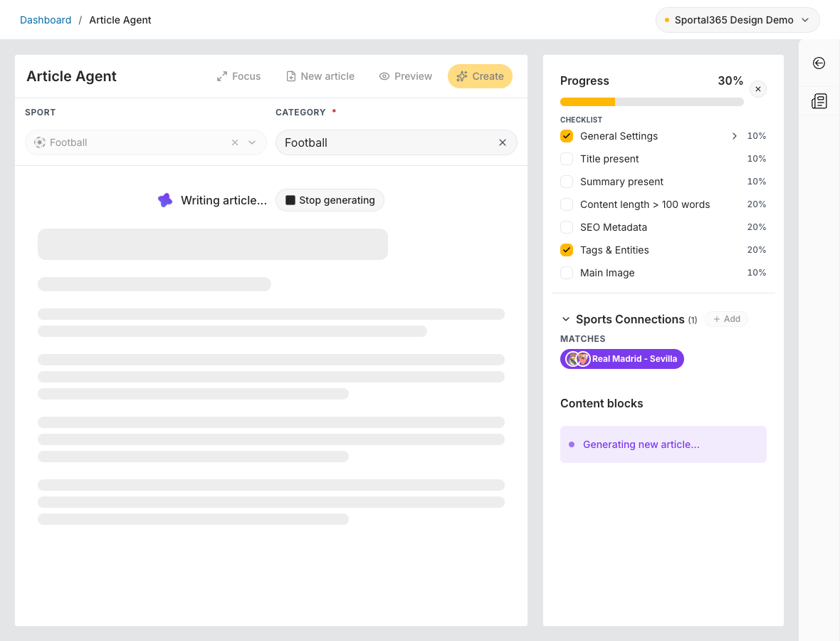Click the MATCHES label

pyautogui.click(x=583, y=339)
